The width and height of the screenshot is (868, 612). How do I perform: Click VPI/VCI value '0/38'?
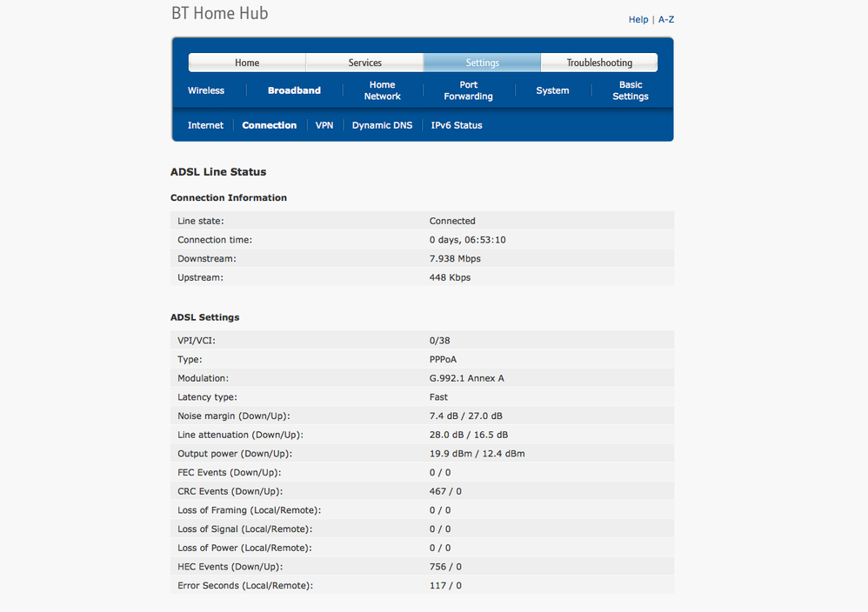tap(439, 340)
